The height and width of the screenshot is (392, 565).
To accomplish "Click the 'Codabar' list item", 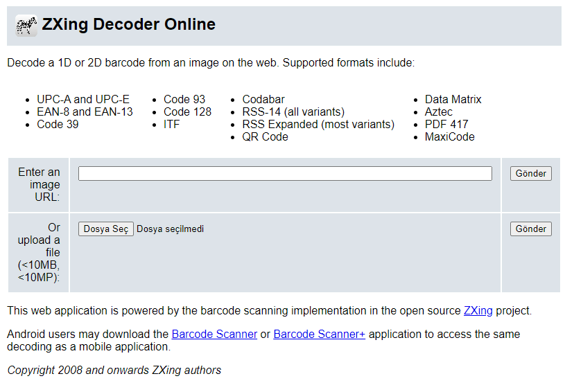I will 263,99.
